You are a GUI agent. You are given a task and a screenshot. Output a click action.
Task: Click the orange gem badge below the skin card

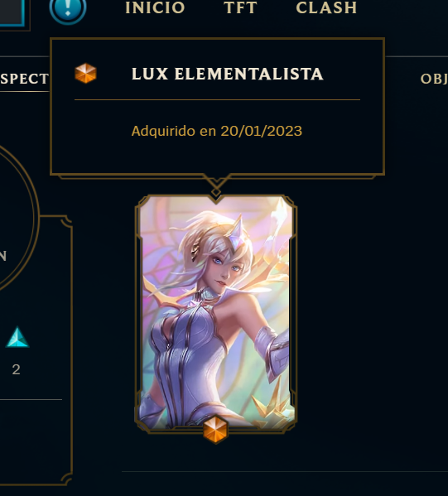215,430
